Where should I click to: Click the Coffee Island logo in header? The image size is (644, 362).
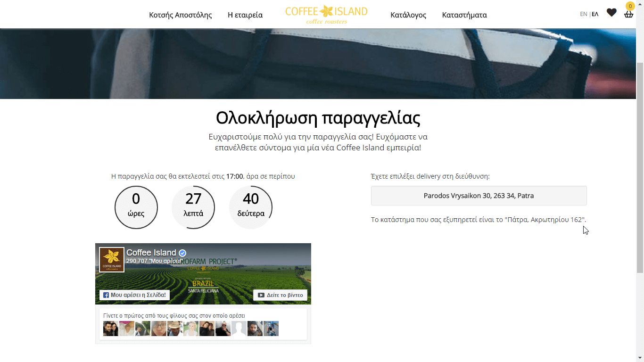tap(326, 14)
